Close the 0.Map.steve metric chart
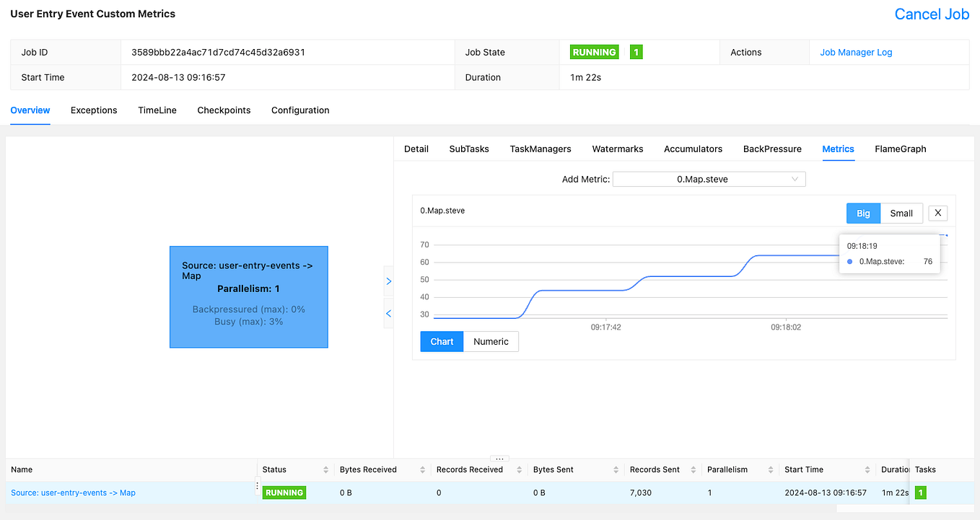Viewport: 980px width, 520px height. (x=937, y=213)
